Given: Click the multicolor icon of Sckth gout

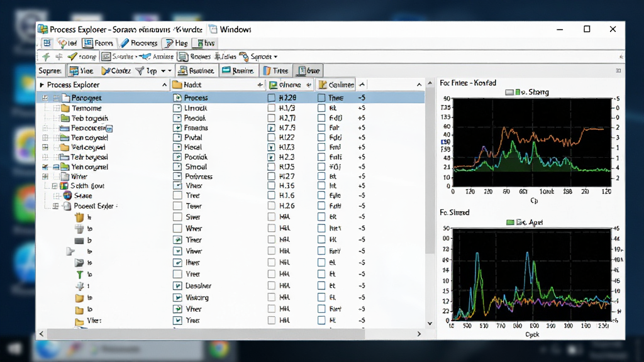Looking at the screenshot, I should click(64, 186).
